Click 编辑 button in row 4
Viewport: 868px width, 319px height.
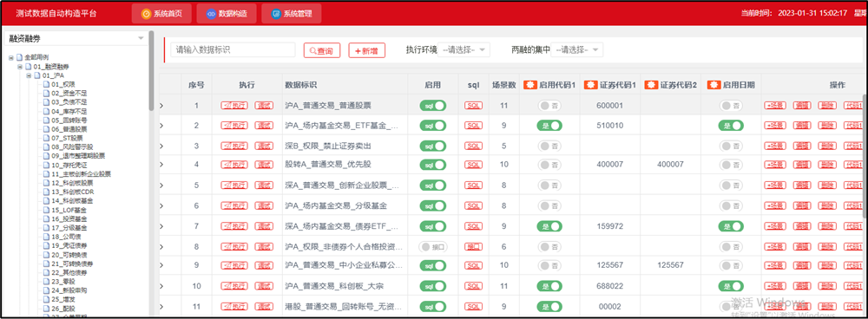(x=802, y=165)
